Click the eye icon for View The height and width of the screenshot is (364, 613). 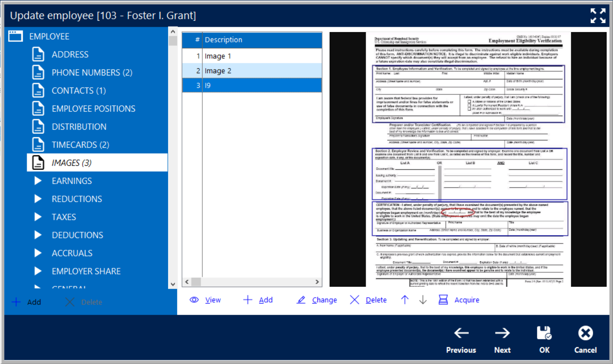pos(194,300)
